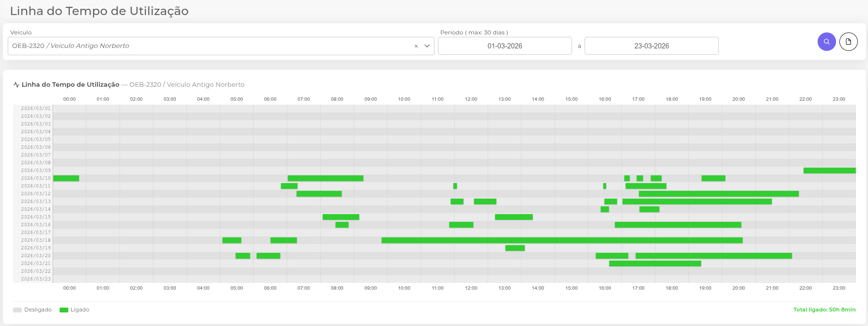868x326 pixels.
Task: Click the export document icon button
Action: pyautogui.click(x=848, y=42)
